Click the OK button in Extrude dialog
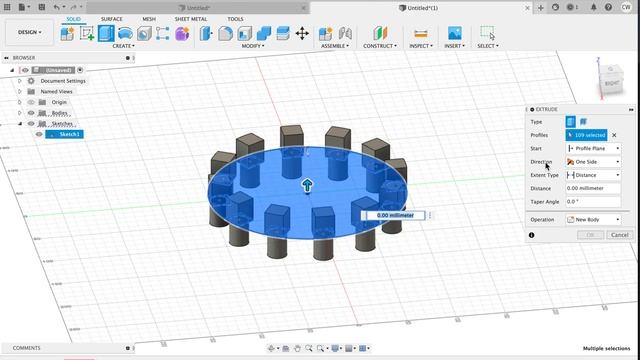Image resolution: width=640 pixels, height=360 pixels. pyautogui.click(x=590, y=235)
